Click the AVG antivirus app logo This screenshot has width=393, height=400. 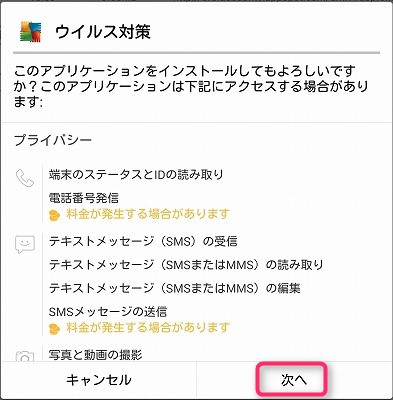31,32
